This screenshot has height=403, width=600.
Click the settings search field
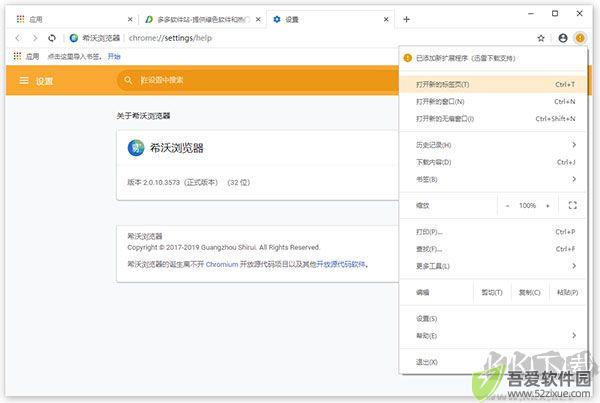(x=257, y=80)
